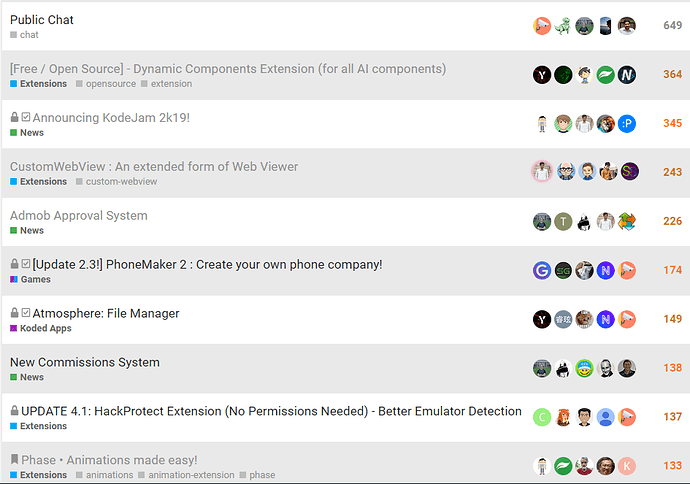This screenshot has height=484, width=690.
Task: Select the animation-extension tag
Action: (187, 475)
